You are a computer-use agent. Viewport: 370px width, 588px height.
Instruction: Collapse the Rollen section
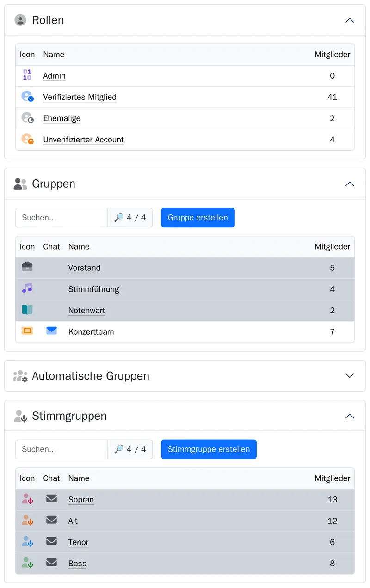coord(350,20)
